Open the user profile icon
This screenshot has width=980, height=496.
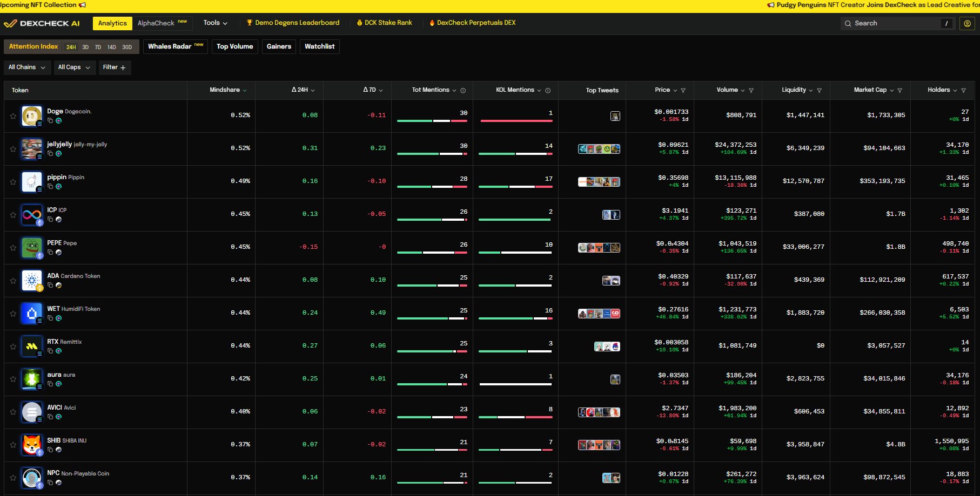(967, 23)
